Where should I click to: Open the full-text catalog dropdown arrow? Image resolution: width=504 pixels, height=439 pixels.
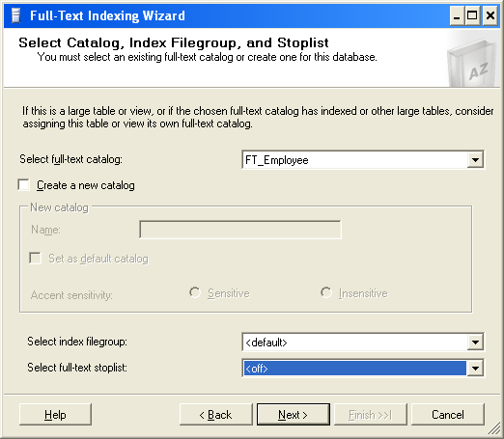[x=475, y=159]
